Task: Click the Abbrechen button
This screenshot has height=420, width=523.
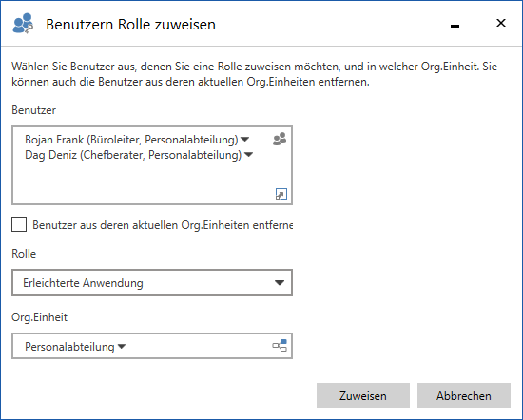Action: 464,395
